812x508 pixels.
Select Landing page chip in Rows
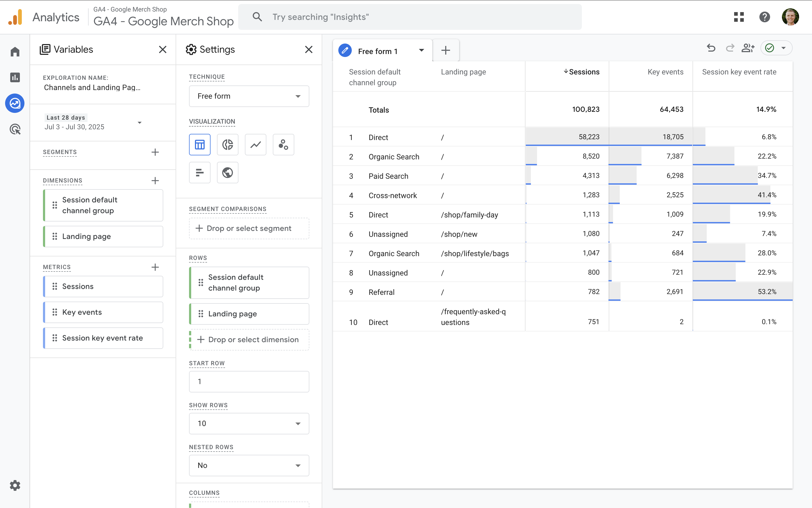click(x=249, y=314)
